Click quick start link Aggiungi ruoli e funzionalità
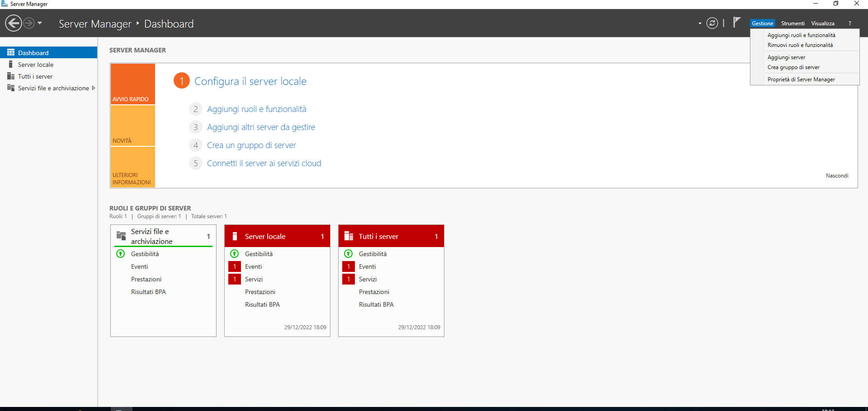Screen dimensions: 868x411 pyautogui.click(x=257, y=109)
